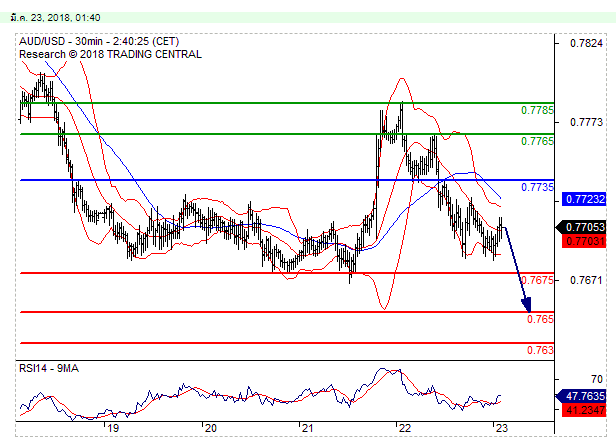
Task: Click the red 0.763 support label
Action: pos(540,350)
